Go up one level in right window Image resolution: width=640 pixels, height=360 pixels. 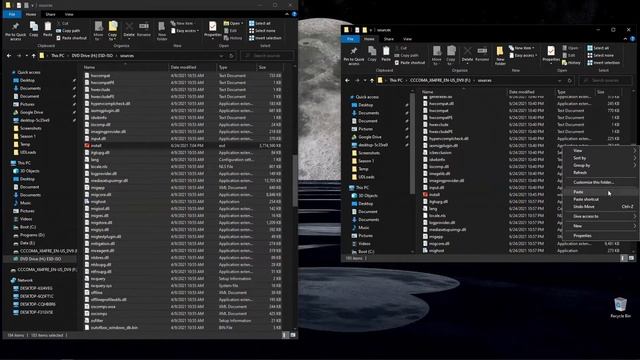371,80
